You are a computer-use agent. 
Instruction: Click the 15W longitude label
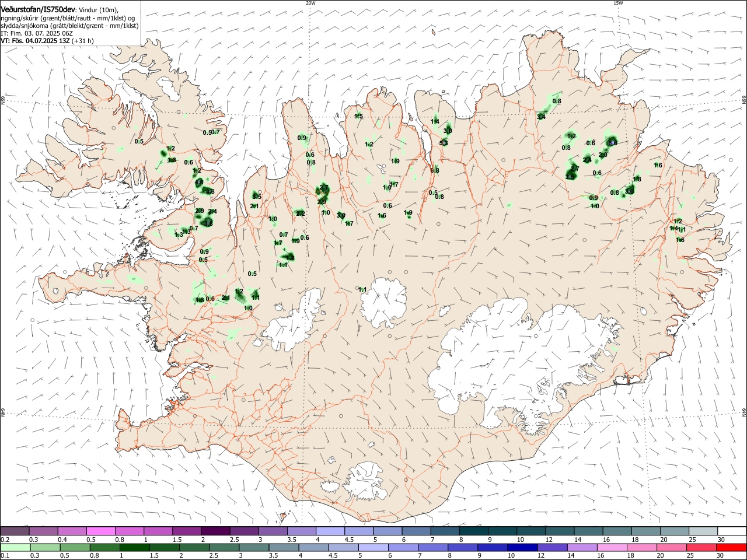tap(618, 3)
